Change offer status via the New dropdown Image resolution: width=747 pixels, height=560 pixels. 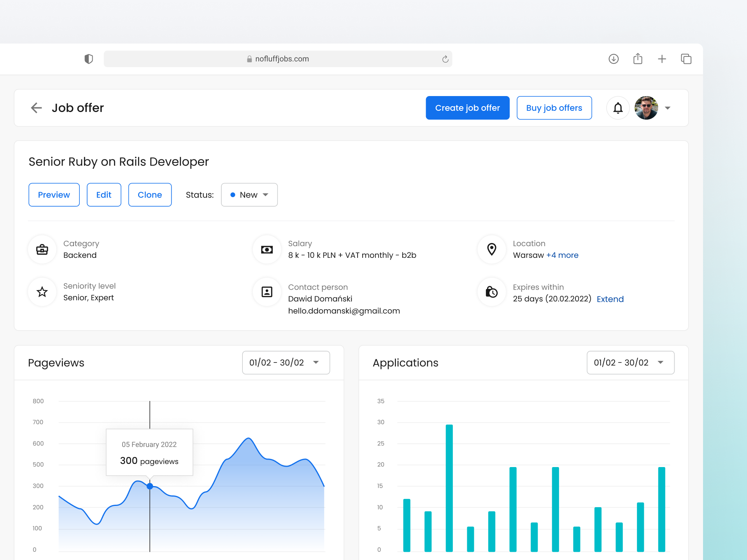tap(249, 195)
